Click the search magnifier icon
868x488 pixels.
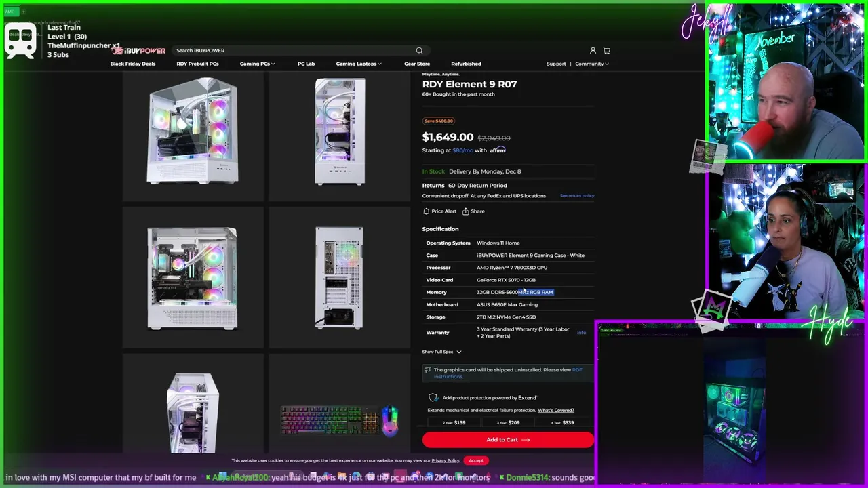pyautogui.click(x=419, y=50)
